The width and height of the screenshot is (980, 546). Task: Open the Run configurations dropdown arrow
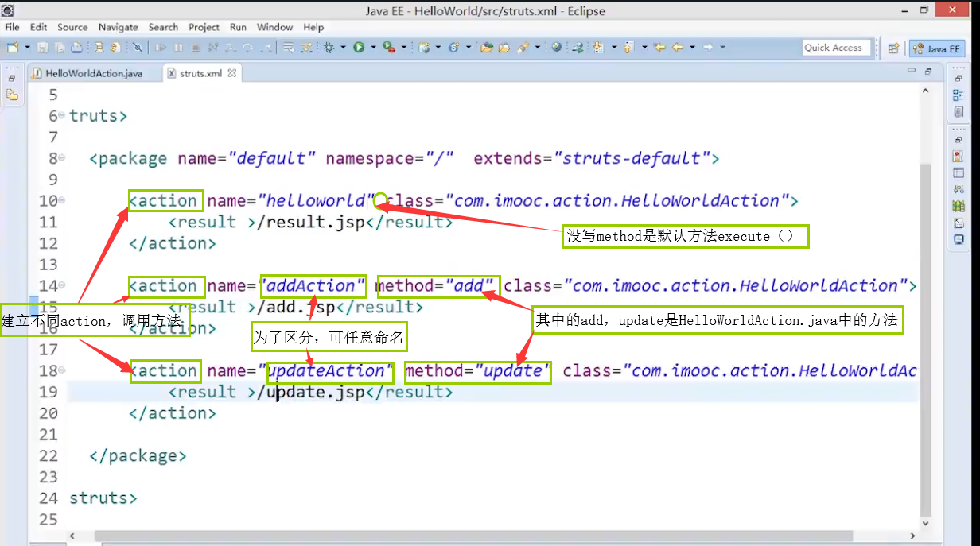click(373, 48)
